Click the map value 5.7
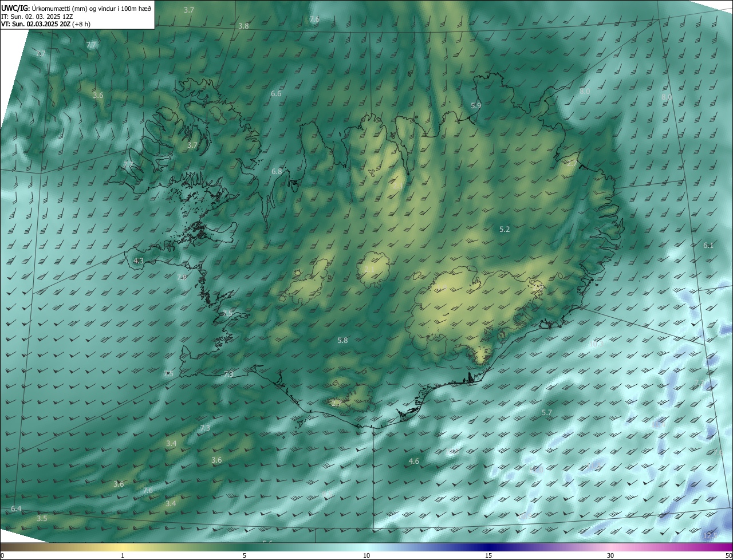The height and width of the screenshot is (560, 733). pos(546,412)
